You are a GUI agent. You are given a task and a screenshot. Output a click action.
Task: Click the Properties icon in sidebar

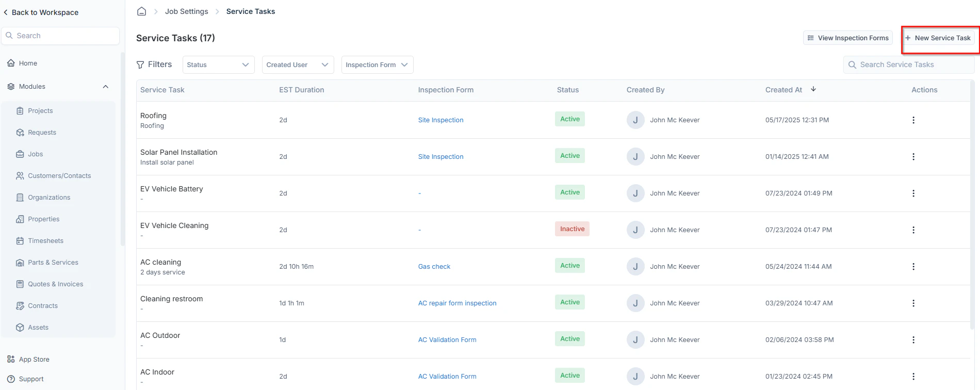tap(20, 219)
